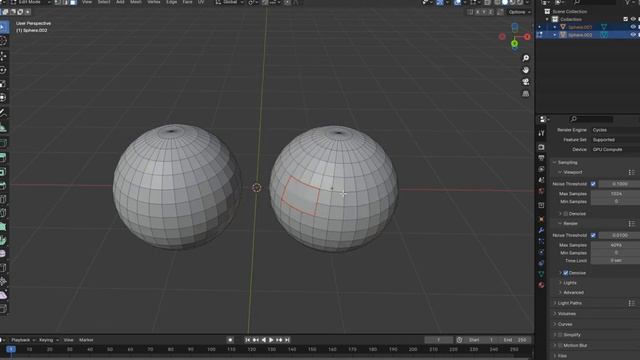Open the Object Data green triangle tab
Image resolution: width=640 pixels, height=360 pixels.
(541, 274)
